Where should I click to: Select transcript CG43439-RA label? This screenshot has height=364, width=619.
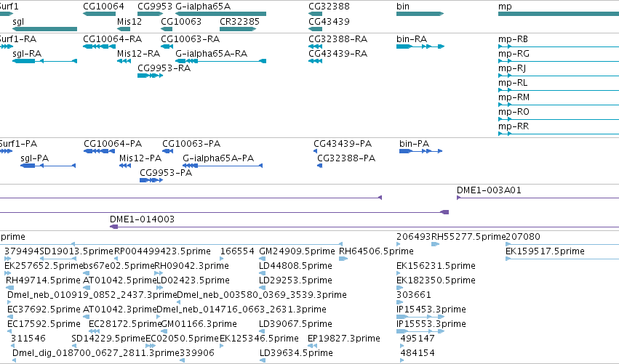coord(338,54)
